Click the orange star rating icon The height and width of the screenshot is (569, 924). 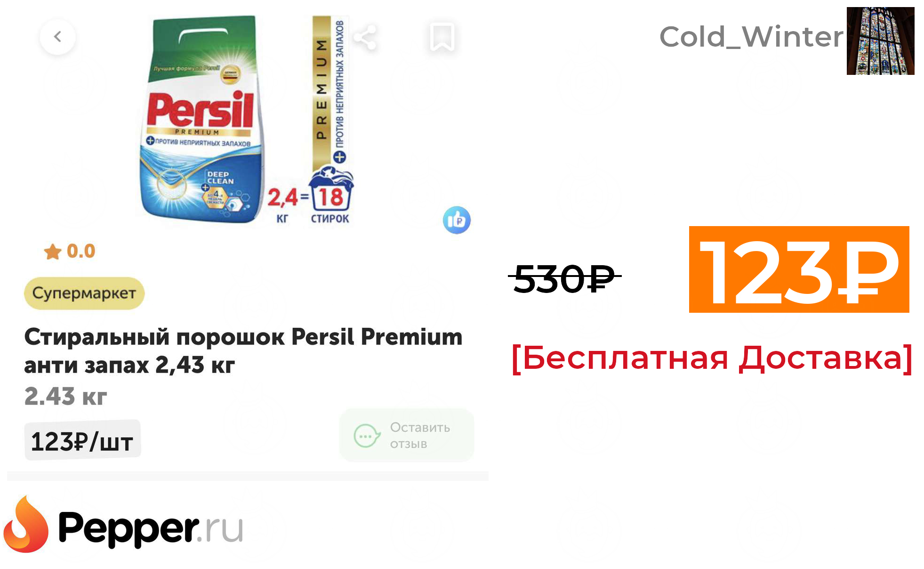(x=53, y=252)
